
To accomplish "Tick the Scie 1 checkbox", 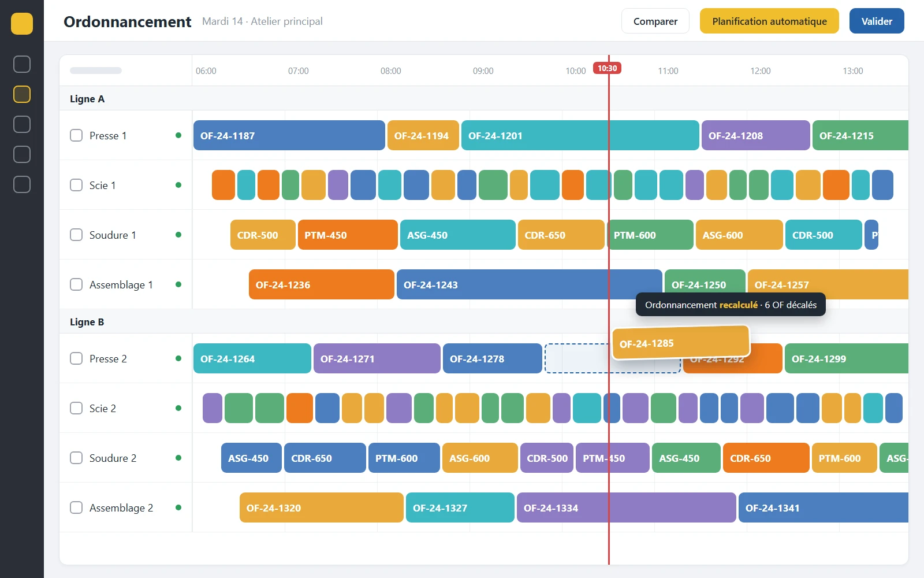I will click(76, 185).
